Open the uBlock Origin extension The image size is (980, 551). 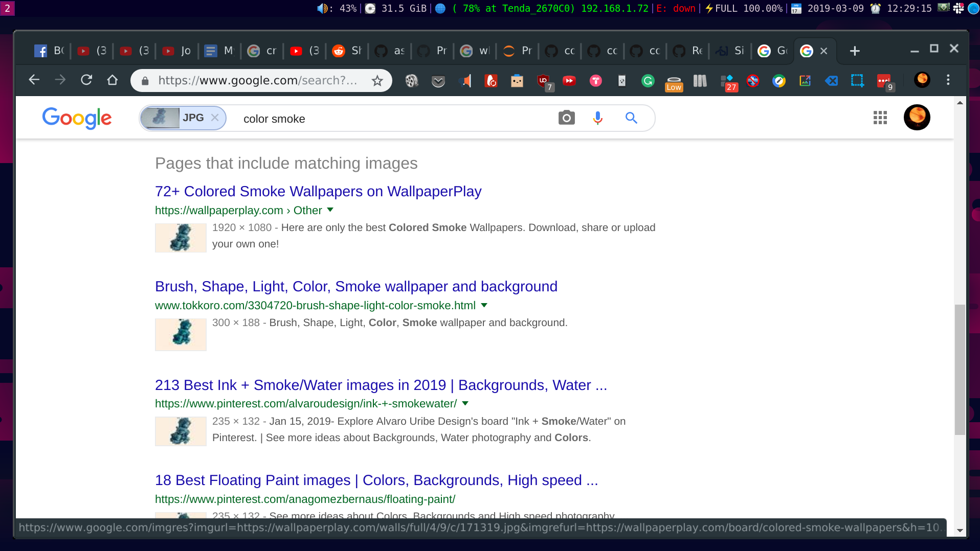[544, 81]
